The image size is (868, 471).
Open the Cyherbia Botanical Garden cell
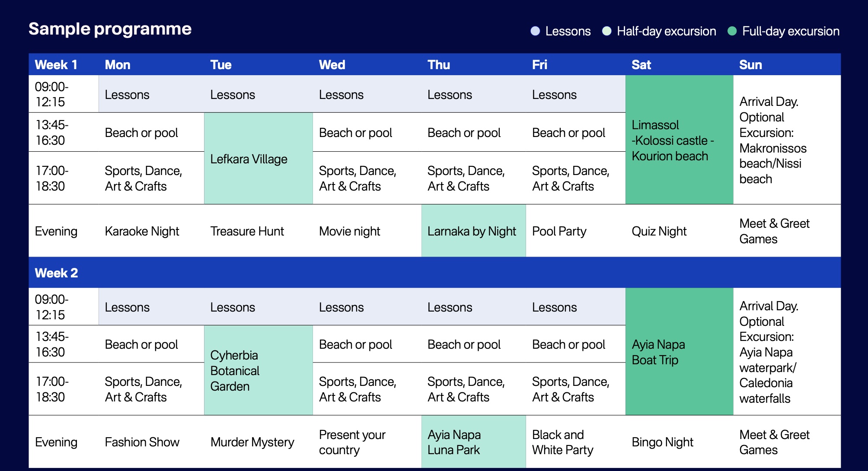click(x=258, y=371)
